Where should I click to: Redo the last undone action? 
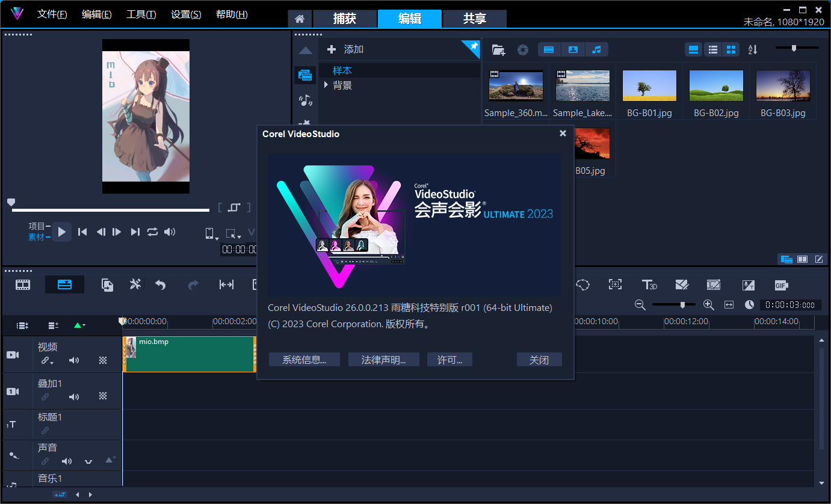click(193, 285)
